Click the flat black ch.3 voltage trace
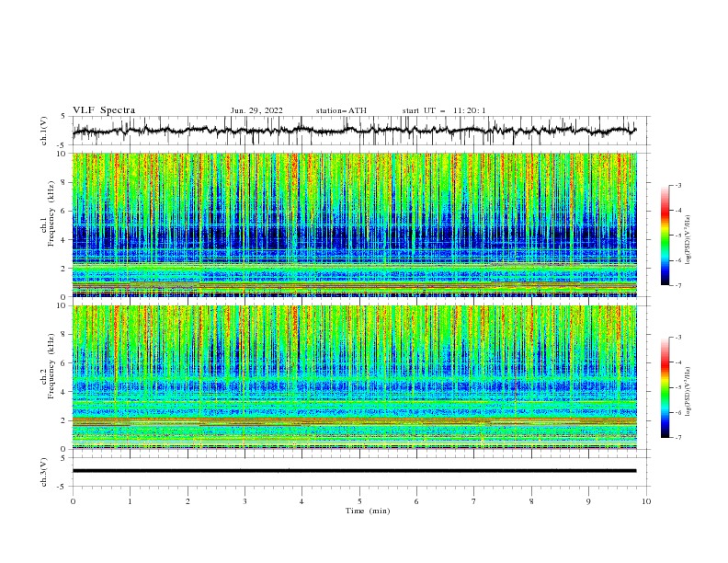 point(354,471)
